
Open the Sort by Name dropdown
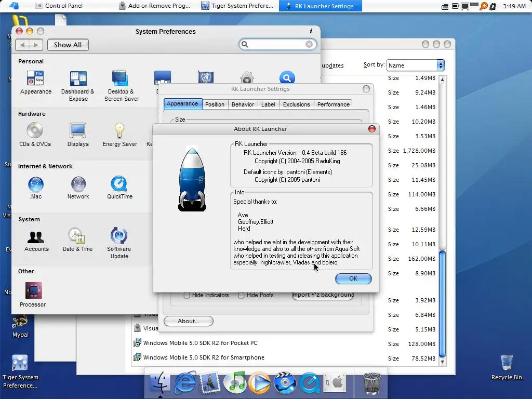(415, 65)
